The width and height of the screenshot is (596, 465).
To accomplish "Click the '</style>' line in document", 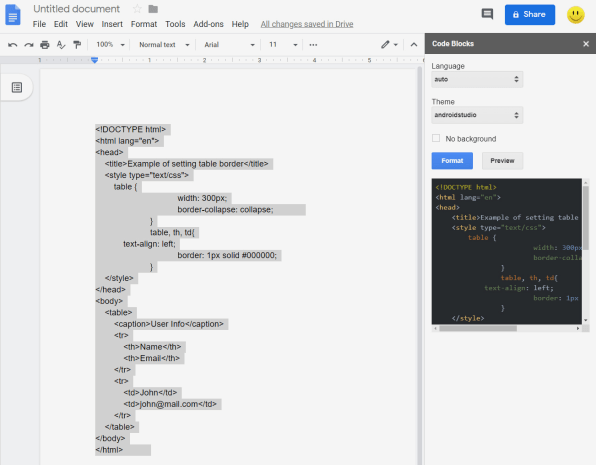I will pyautogui.click(x=119, y=278).
